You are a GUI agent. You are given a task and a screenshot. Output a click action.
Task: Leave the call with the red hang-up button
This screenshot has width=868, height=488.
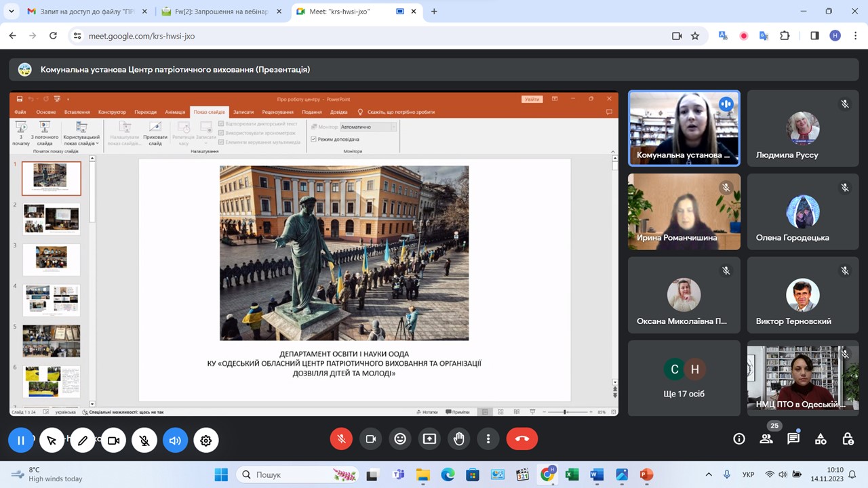point(521,439)
